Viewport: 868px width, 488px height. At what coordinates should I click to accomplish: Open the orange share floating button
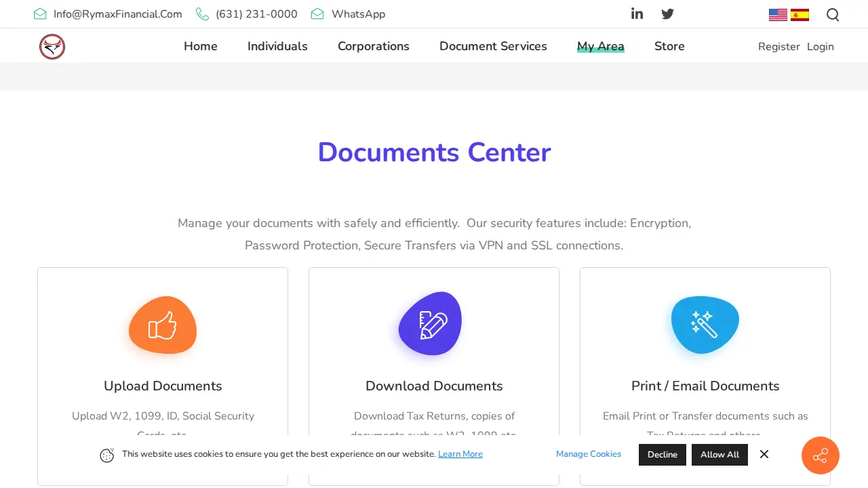tap(821, 455)
